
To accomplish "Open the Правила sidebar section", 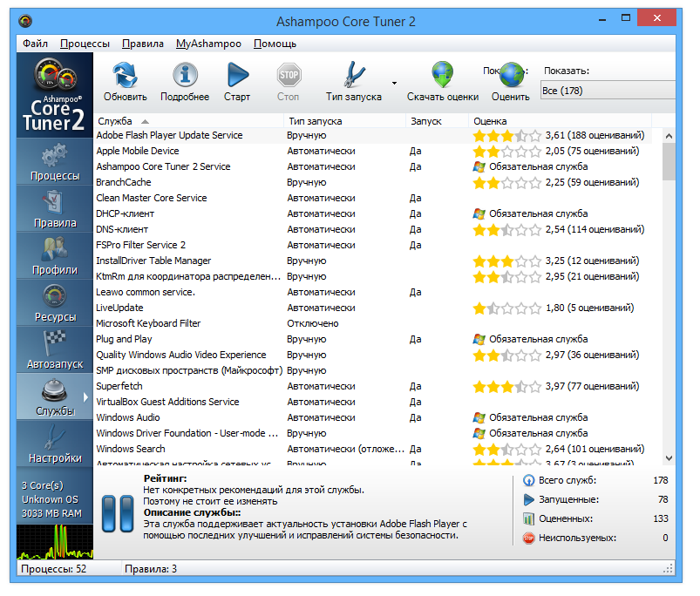I will tap(55, 209).
